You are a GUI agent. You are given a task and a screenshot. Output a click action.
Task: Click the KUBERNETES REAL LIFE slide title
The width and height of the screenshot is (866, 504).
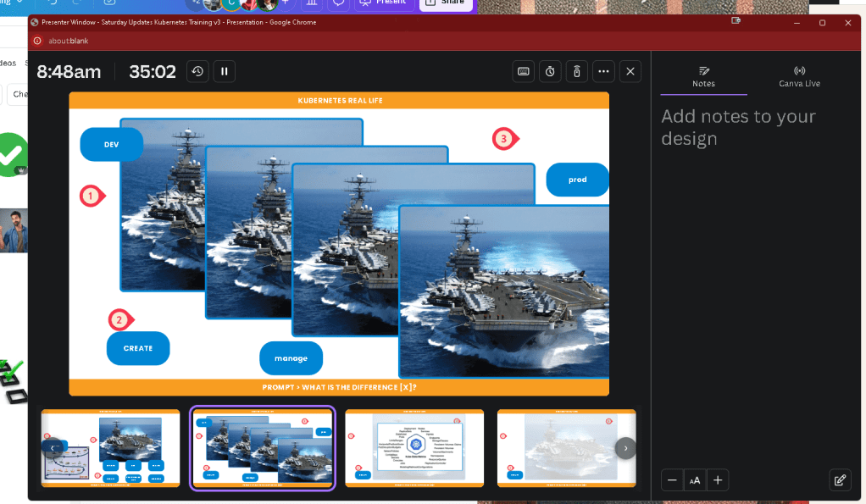pos(340,101)
